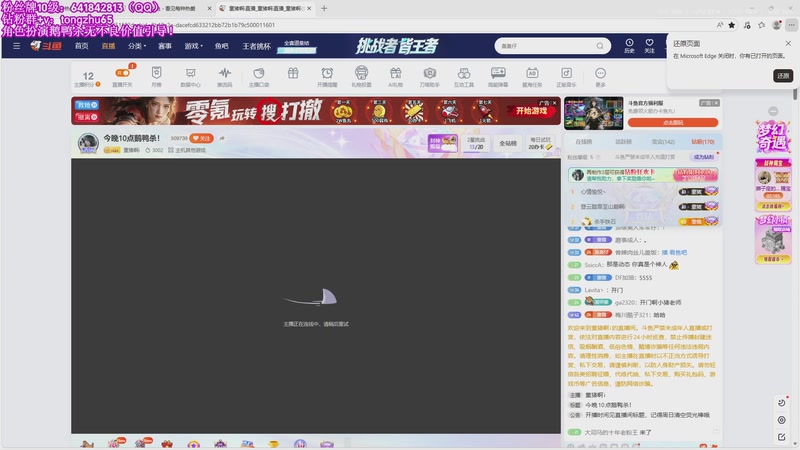The height and width of the screenshot is (450, 800).
Task: Click the history refresh icon on right edge
Action: tap(781, 403)
